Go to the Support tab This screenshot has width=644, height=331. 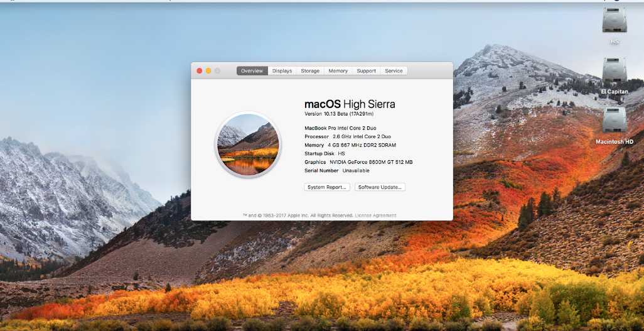(366, 71)
